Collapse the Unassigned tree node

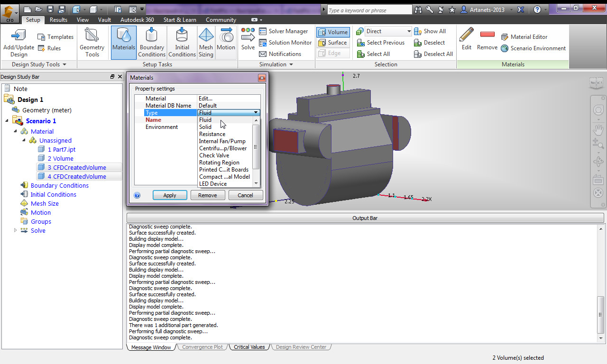(24, 140)
